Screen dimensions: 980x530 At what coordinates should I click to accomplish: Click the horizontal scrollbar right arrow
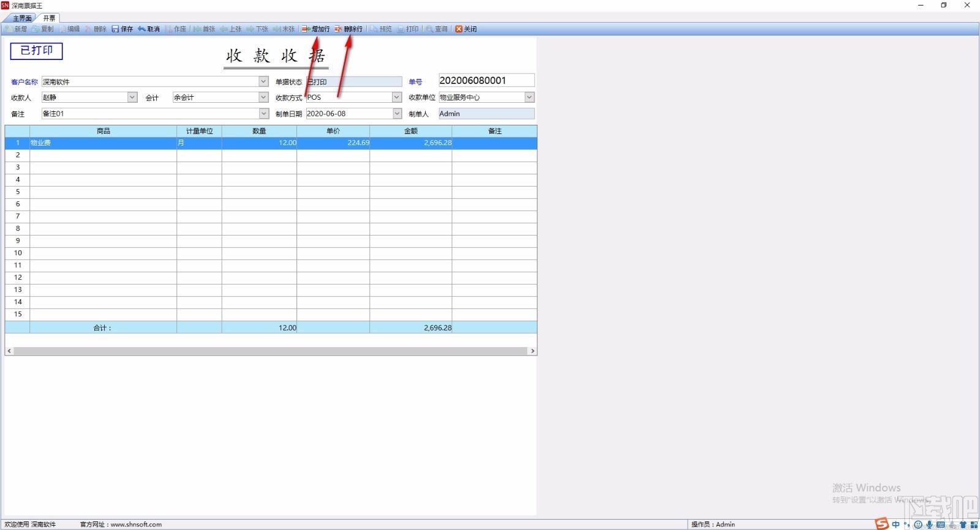tap(533, 351)
